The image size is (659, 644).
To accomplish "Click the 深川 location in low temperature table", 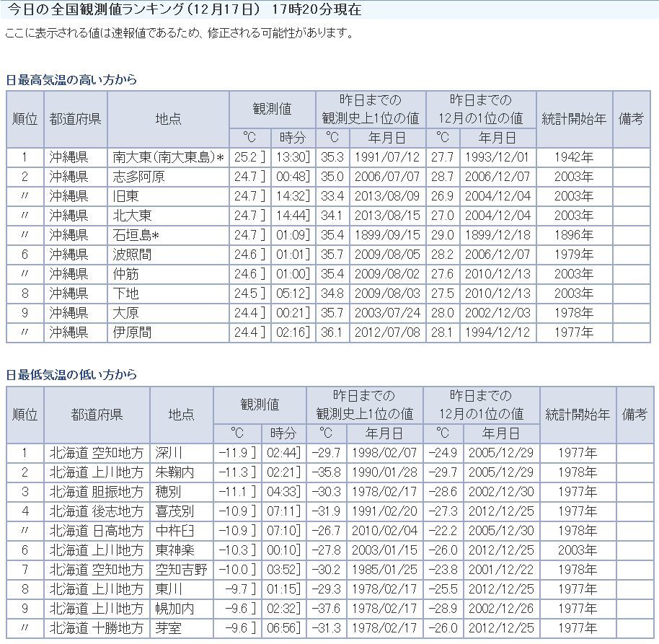I will tap(169, 453).
